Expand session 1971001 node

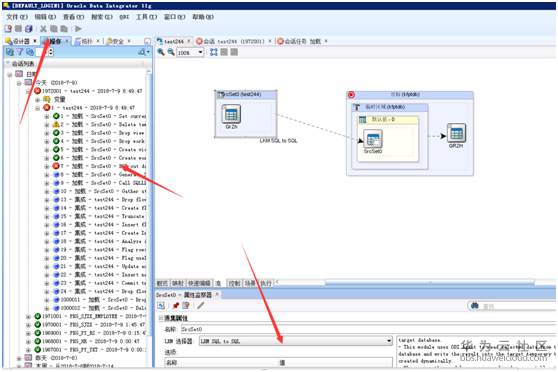point(28,316)
